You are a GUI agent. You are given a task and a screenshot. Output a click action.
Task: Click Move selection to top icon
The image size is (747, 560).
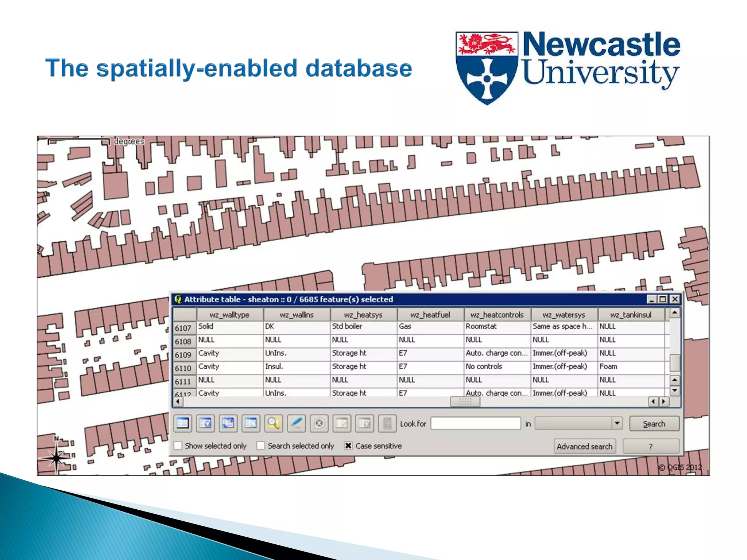(205, 423)
